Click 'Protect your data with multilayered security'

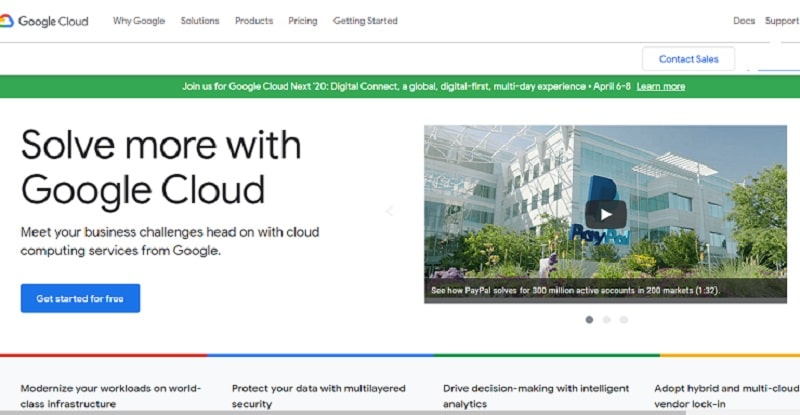[318, 396]
